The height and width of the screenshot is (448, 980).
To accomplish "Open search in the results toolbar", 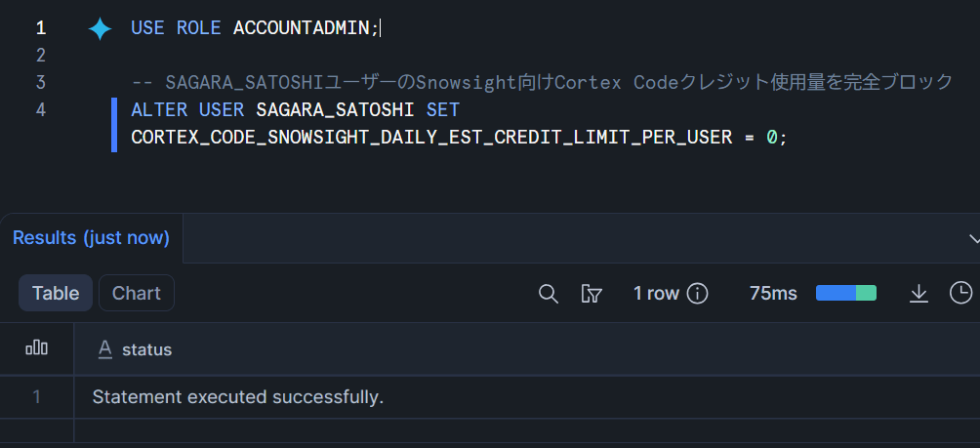I will click(549, 293).
